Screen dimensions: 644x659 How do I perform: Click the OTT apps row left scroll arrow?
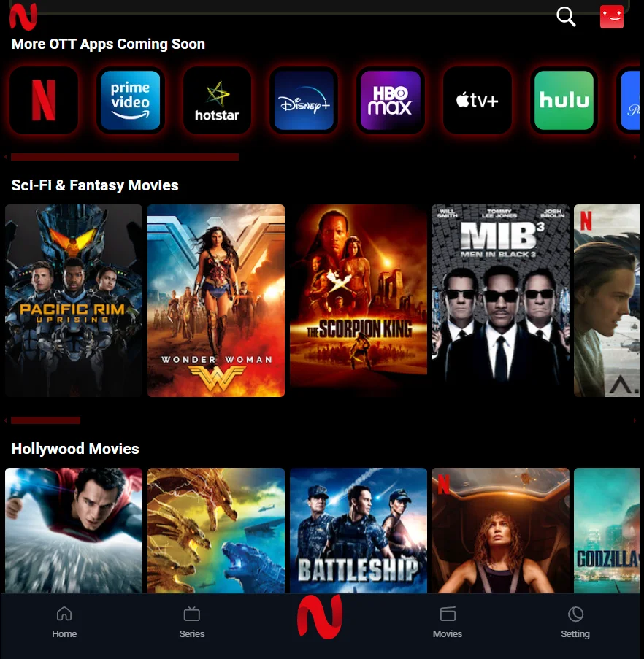(5, 157)
